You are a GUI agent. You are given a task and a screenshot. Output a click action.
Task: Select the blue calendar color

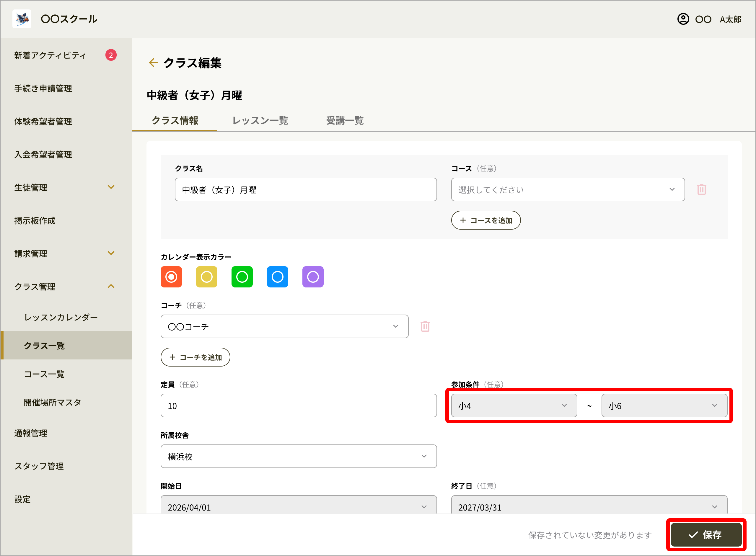pyautogui.click(x=278, y=277)
